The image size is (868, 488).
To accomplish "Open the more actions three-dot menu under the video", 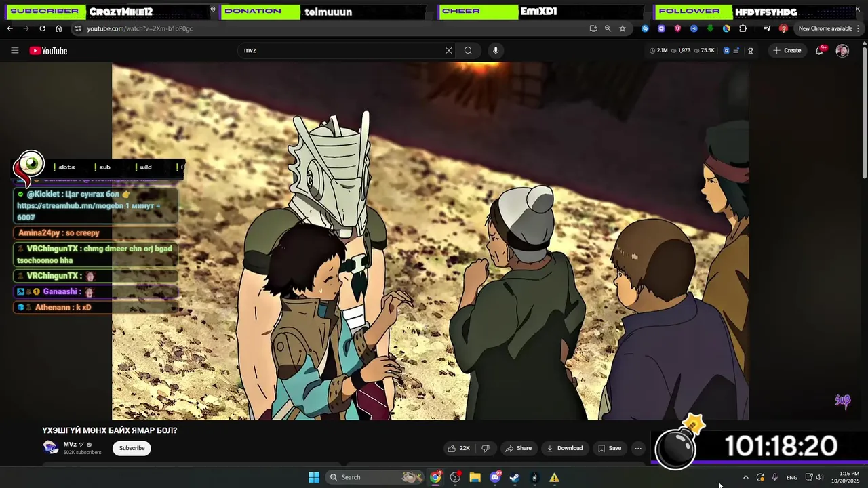I will tap(637, 448).
